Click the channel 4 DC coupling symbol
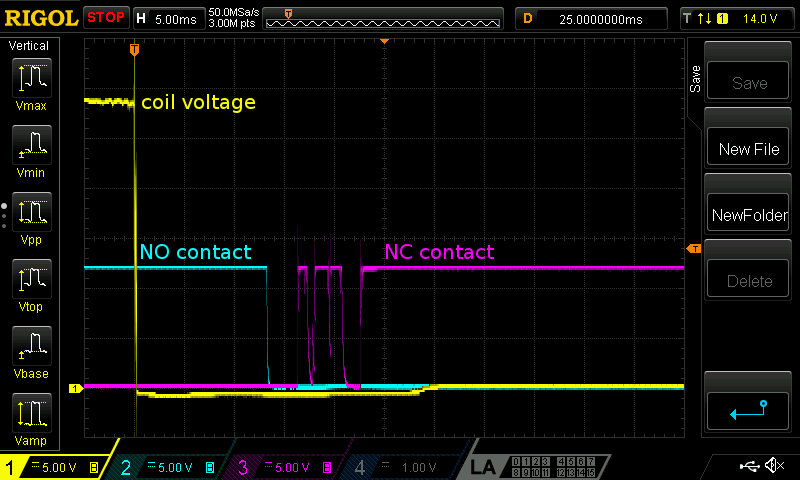The width and height of the screenshot is (800, 480). (x=386, y=465)
